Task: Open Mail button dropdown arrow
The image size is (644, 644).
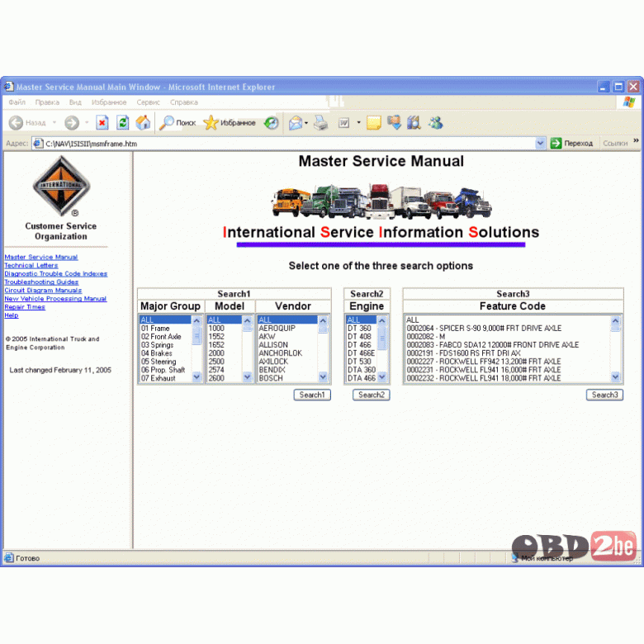Action: (x=306, y=123)
